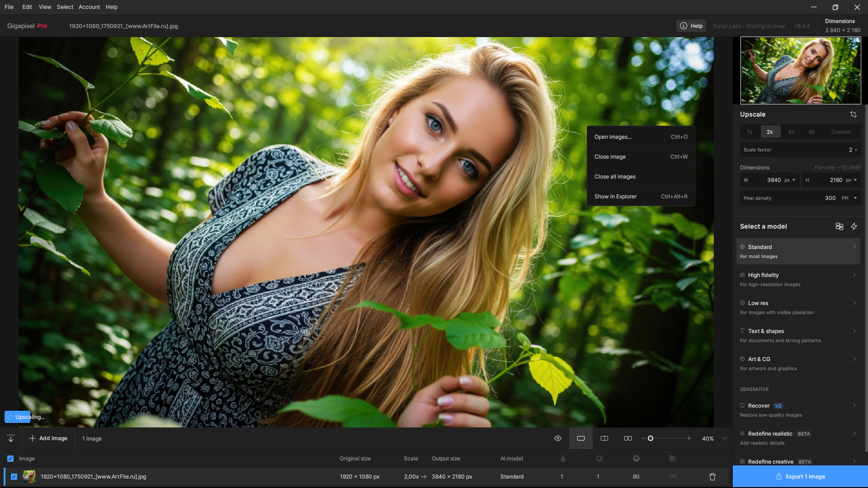Expand the High fidelity model options
This screenshot has height=488, width=868.
(x=854, y=275)
